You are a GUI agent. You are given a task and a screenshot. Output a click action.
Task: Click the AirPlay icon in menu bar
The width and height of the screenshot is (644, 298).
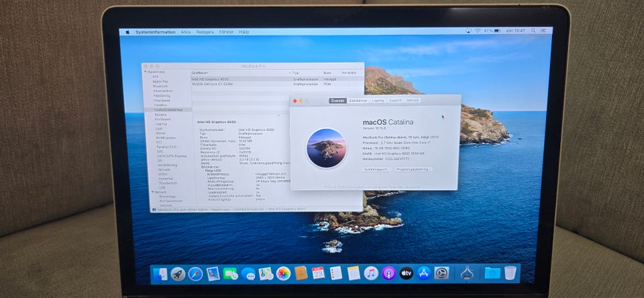pos(468,30)
